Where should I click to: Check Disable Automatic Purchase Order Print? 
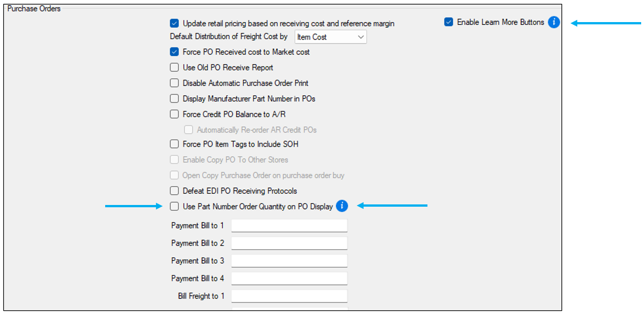point(174,83)
